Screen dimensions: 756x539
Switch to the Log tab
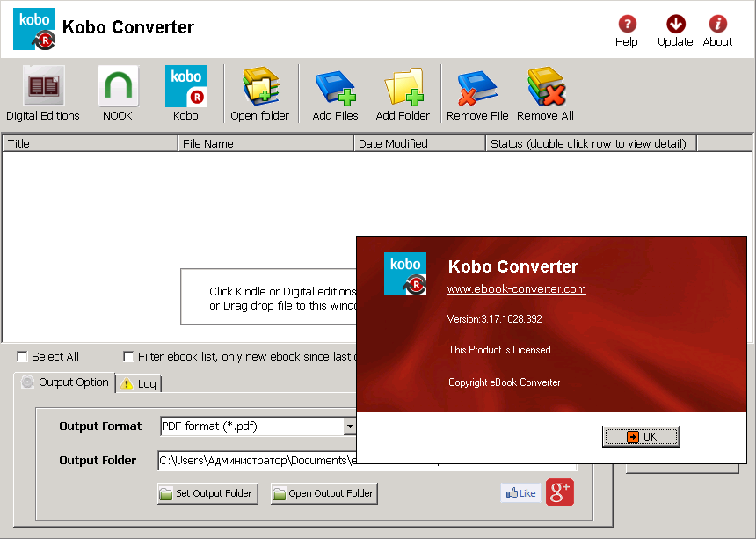tap(139, 383)
